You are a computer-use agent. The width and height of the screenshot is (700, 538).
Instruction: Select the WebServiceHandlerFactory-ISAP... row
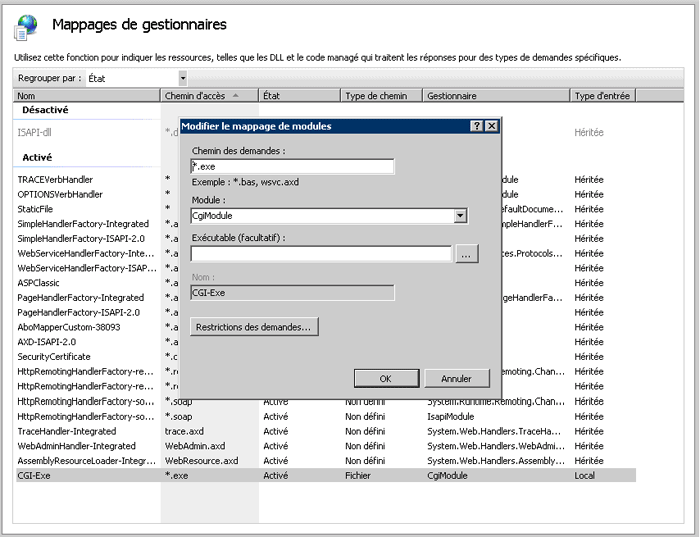[87, 268]
